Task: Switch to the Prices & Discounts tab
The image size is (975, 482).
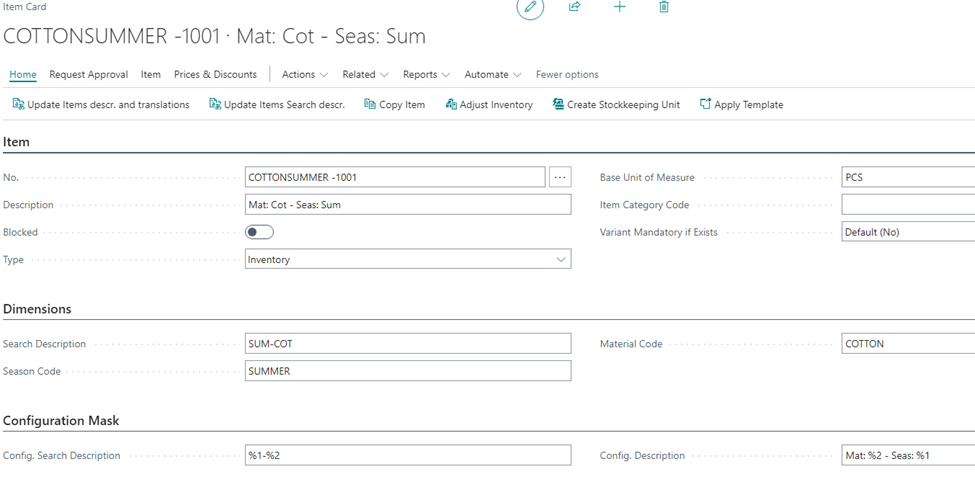Action: (215, 75)
